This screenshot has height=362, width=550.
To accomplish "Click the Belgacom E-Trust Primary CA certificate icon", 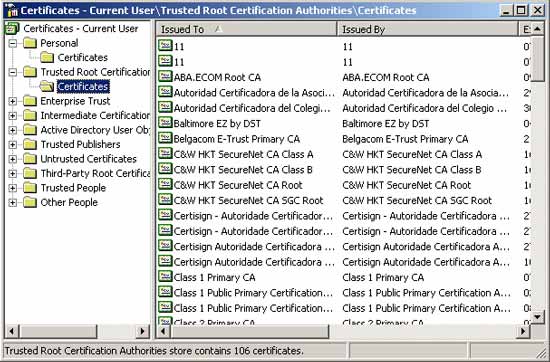I will pyautogui.click(x=165, y=138).
